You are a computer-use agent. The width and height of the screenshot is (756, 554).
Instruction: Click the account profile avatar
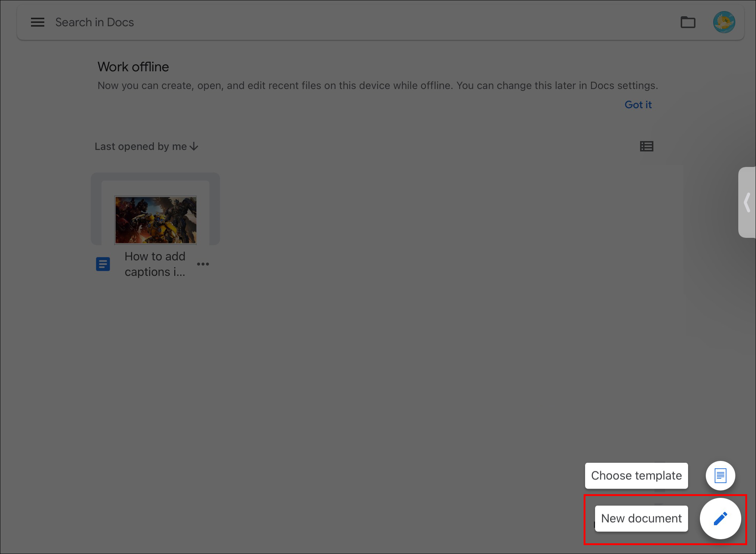coord(724,22)
